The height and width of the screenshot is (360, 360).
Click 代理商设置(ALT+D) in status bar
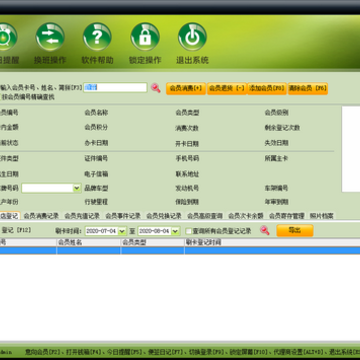pos(299,352)
